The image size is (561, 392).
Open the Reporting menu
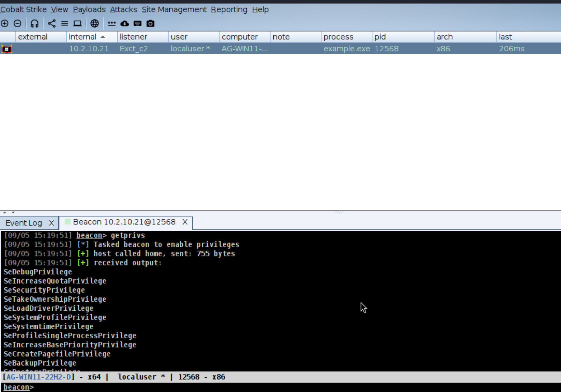click(229, 9)
